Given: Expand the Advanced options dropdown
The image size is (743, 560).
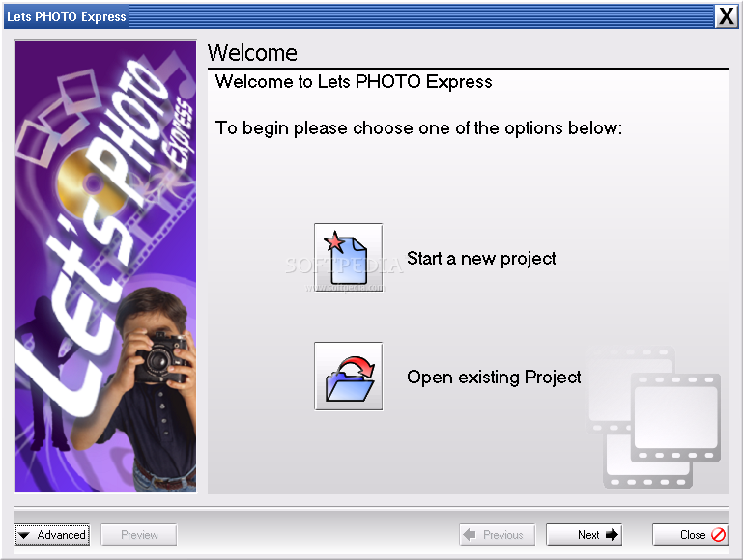Looking at the screenshot, I should pyautogui.click(x=52, y=535).
